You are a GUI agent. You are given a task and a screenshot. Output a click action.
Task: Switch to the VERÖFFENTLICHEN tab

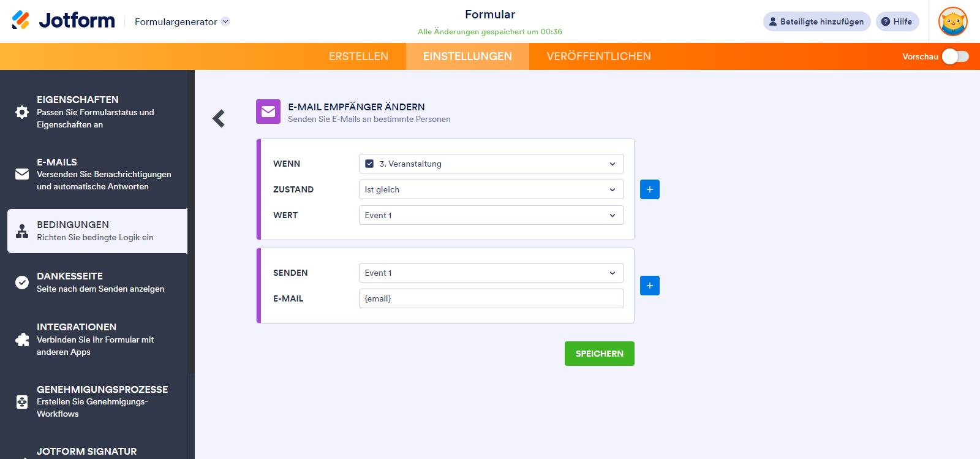598,56
